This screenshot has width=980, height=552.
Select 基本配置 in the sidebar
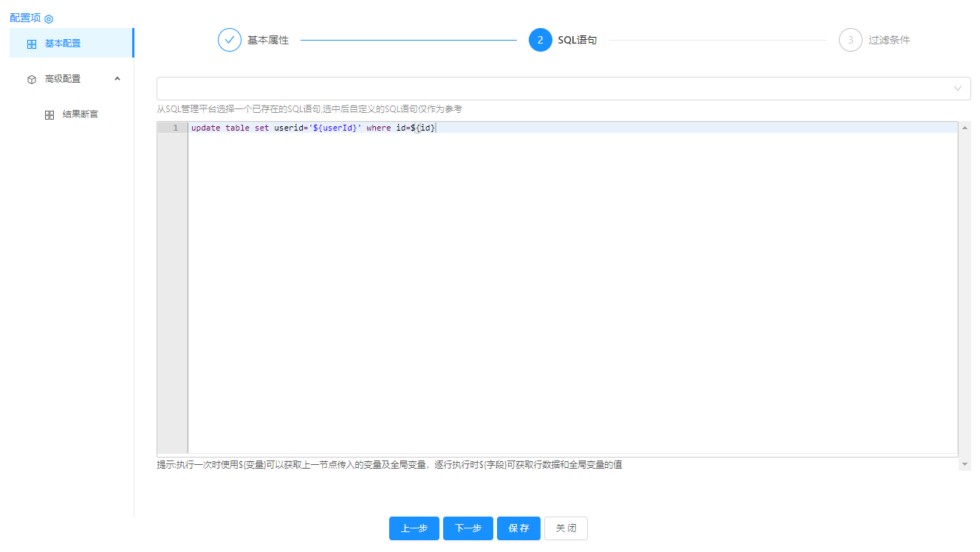(63, 44)
